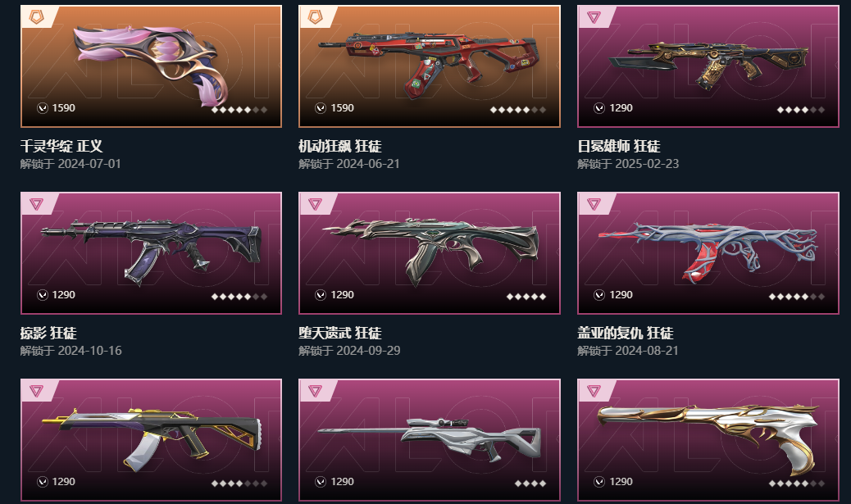851x504 pixels.
Task: Click the pink triangle tier icon on 日冕雄师 狂徒
Action: tap(594, 17)
